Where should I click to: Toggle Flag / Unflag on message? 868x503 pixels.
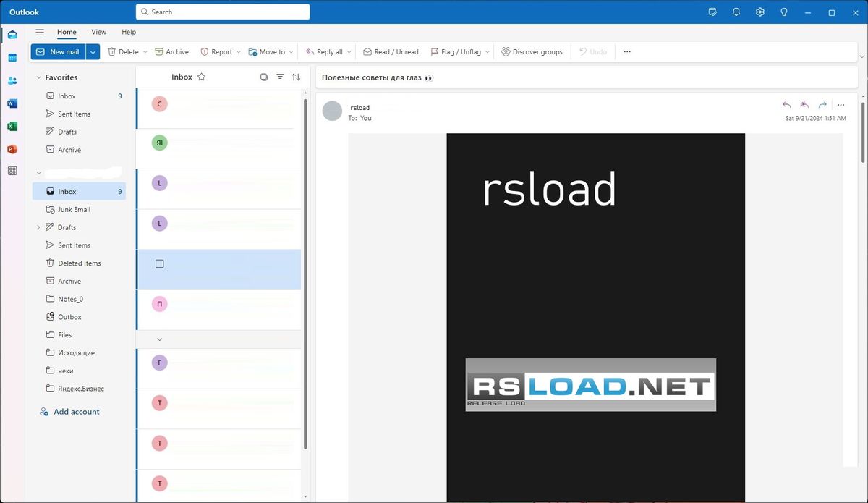tap(455, 52)
